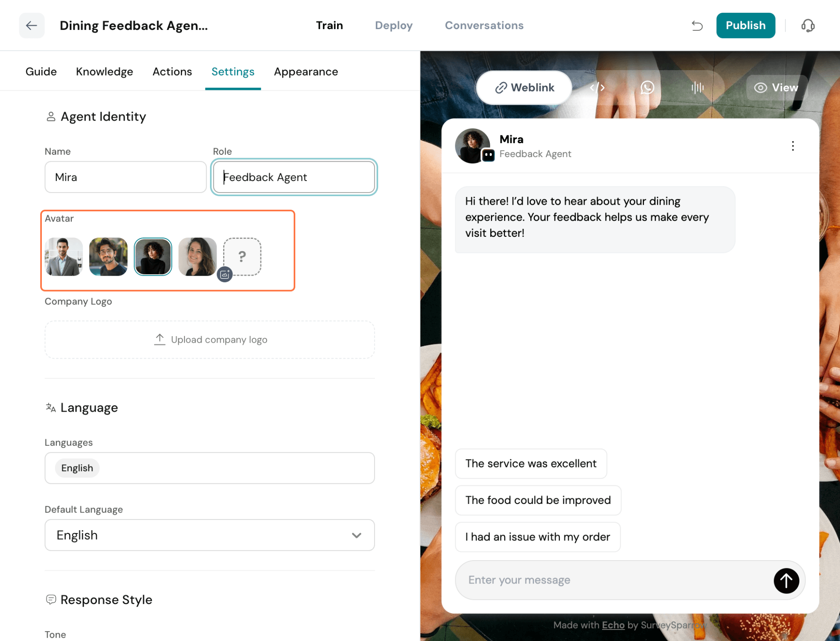Screen dimensions: 840x641
Task: Open the Knowledge tab
Action: click(x=105, y=72)
